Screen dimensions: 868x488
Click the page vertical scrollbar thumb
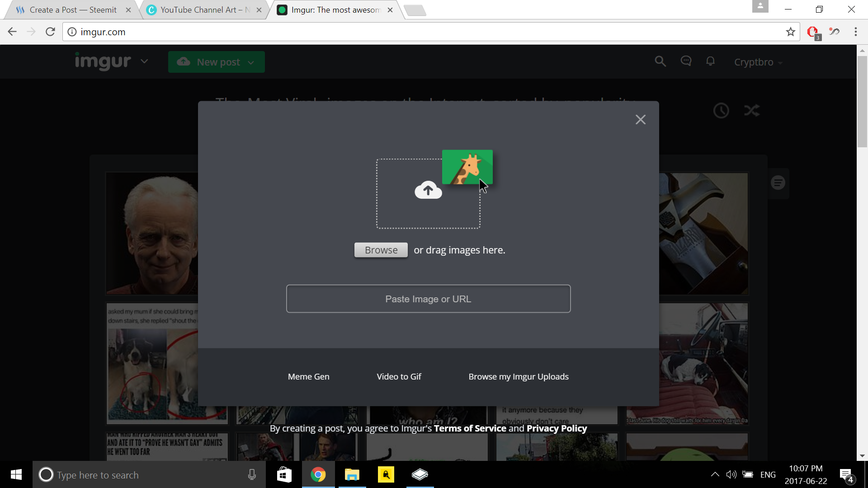862,101
